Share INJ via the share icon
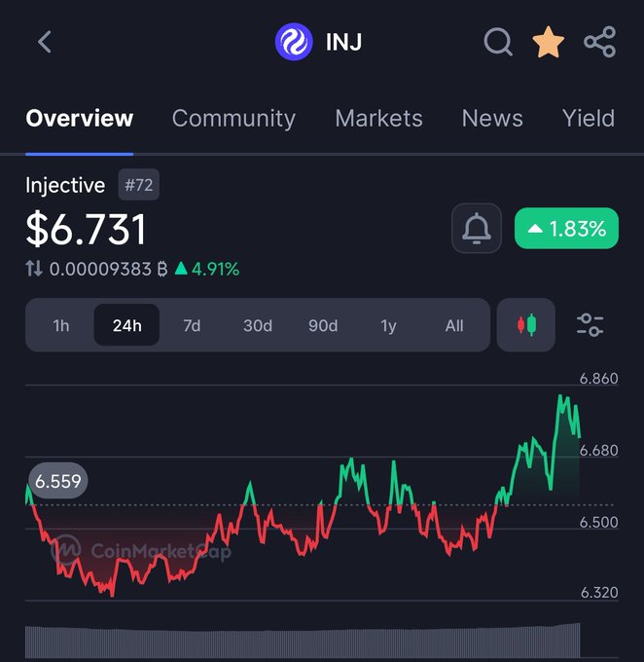Image resolution: width=644 pixels, height=662 pixels. coord(599,42)
